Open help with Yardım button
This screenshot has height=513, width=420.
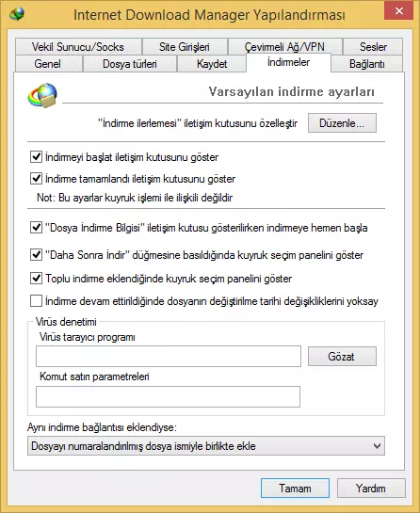click(371, 489)
